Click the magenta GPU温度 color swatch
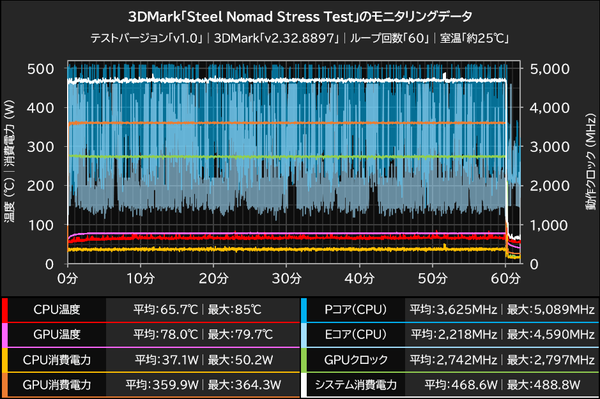The image size is (600, 399). coord(5,335)
